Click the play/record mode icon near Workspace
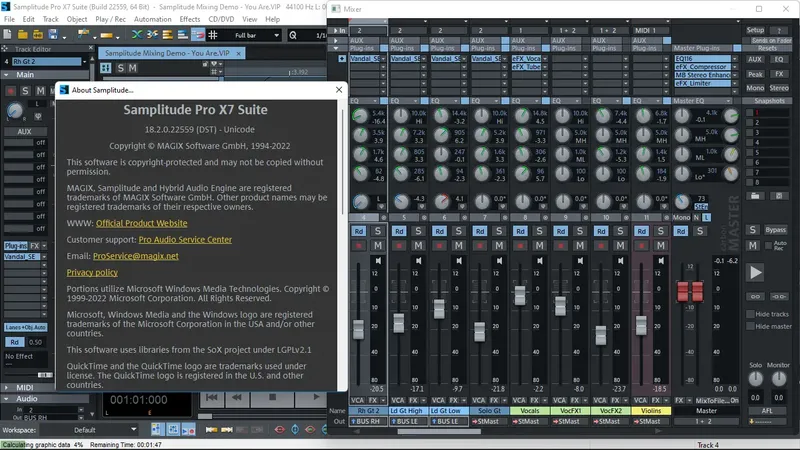The width and height of the screenshot is (800, 450). tap(188, 430)
